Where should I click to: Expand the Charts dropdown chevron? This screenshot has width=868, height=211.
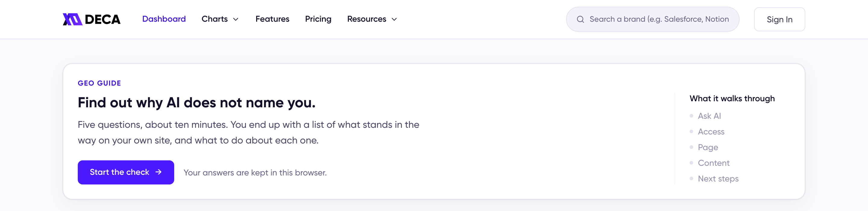coord(236,19)
